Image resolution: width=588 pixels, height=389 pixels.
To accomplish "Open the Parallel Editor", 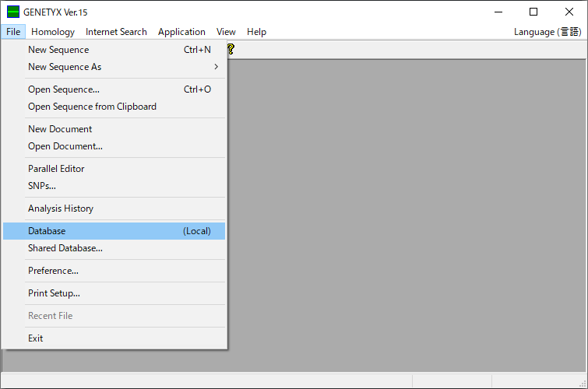I will click(114, 169).
